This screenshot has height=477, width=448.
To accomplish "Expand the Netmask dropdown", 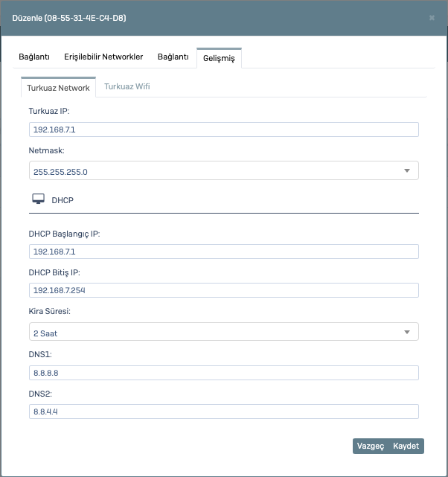I will point(224,170).
